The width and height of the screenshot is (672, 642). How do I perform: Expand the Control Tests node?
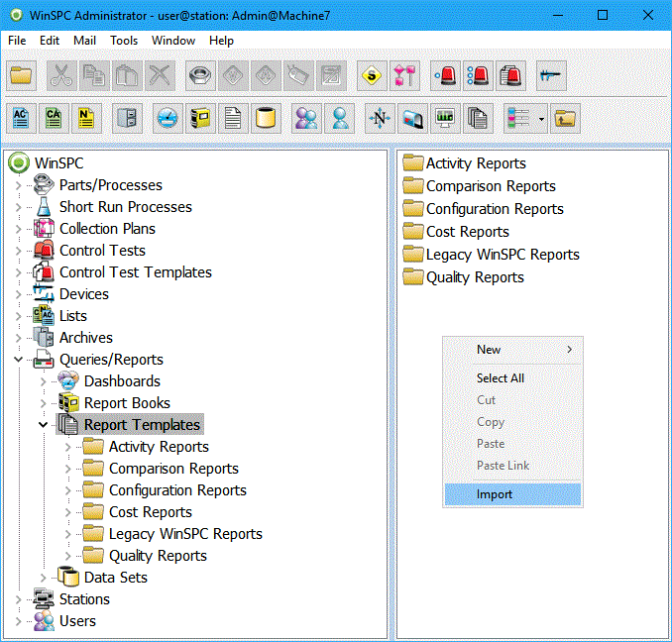19,251
